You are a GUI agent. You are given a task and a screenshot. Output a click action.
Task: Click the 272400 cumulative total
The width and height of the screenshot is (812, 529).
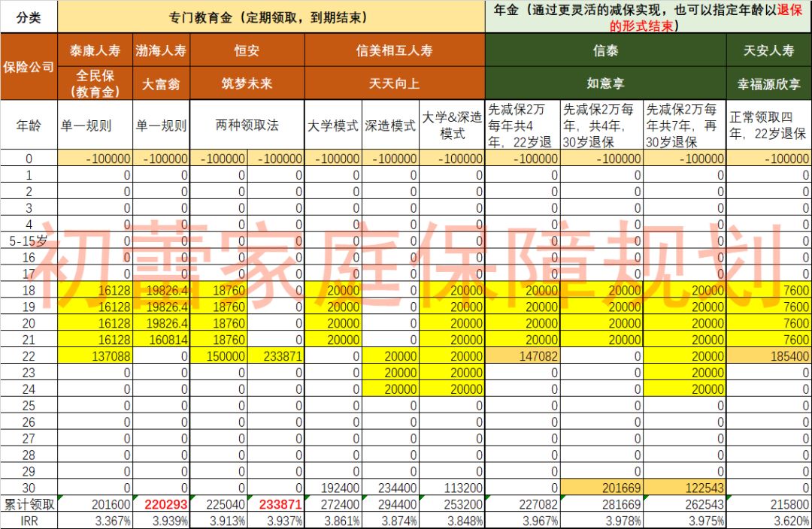333,504
